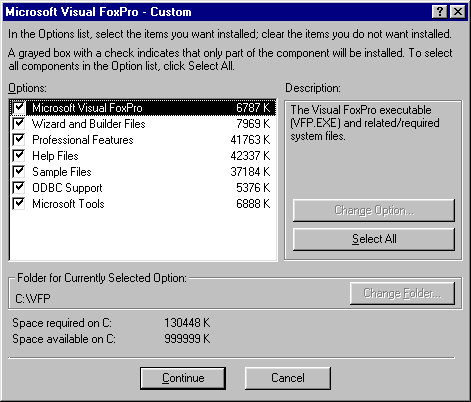
Task: Toggle the Wizard and Builder Files checkbox
Action: pyautogui.click(x=19, y=123)
